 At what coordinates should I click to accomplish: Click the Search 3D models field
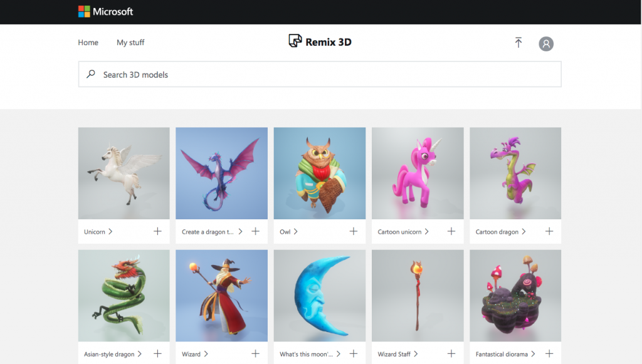click(x=320, y=75)
